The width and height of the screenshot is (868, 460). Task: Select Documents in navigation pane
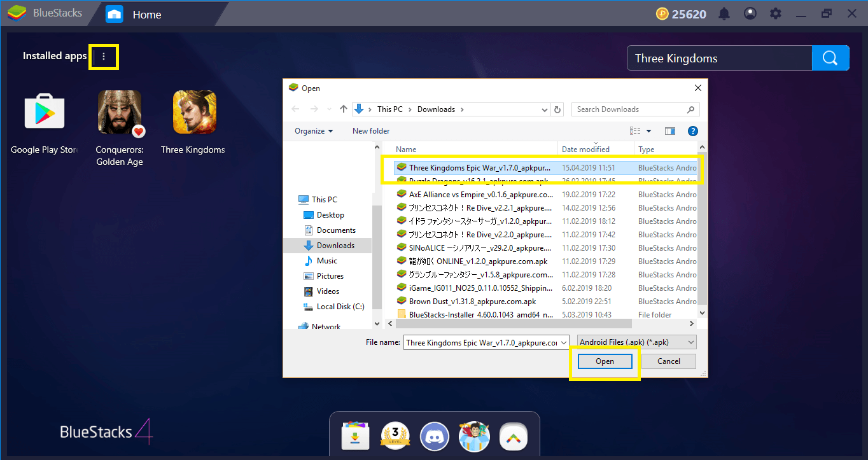[336, 230]
